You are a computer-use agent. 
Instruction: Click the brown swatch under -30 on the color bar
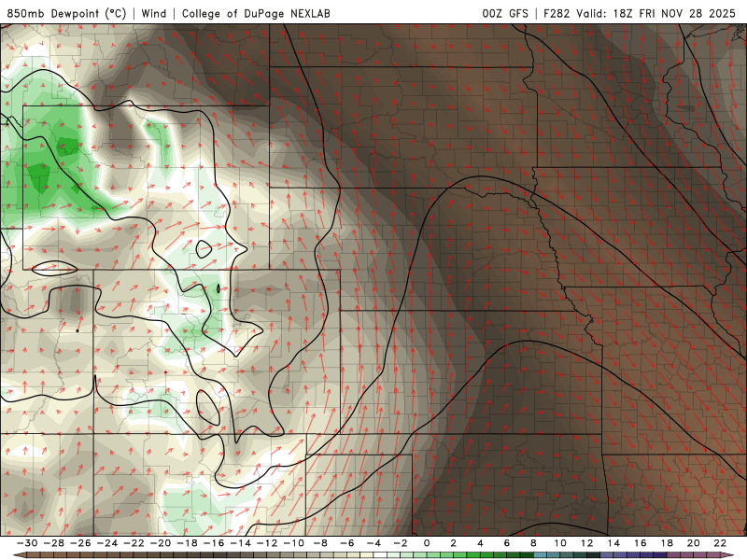point(34,555)
